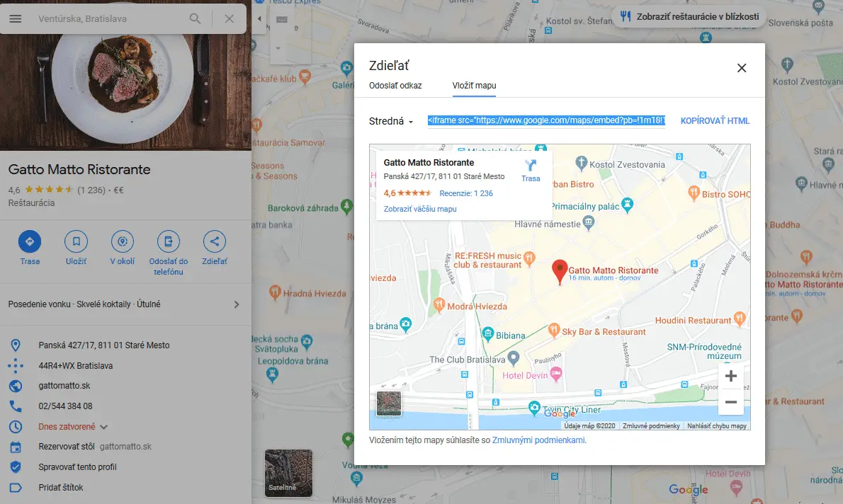Click the Sky Bar & Restaurant marker

554,331
